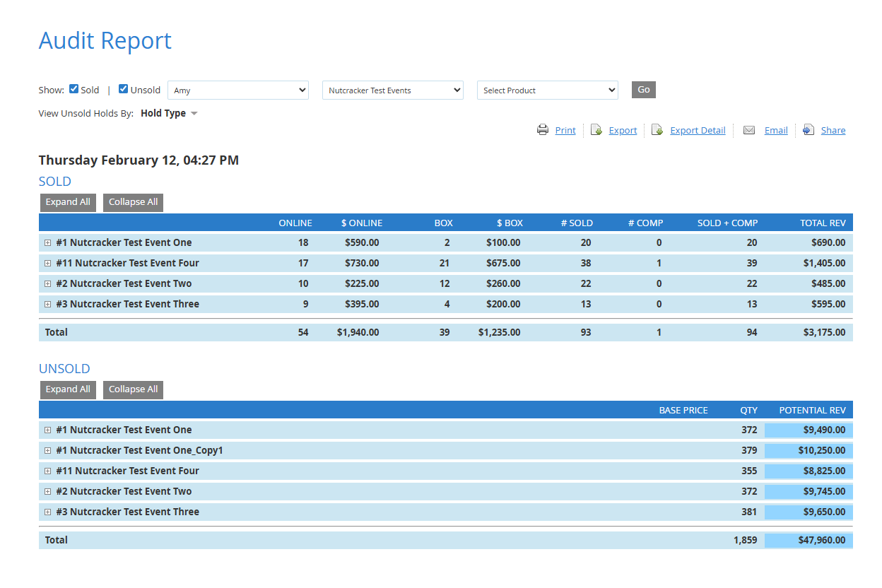Click the TOTAL REV column header

click(x=823, y=223)
